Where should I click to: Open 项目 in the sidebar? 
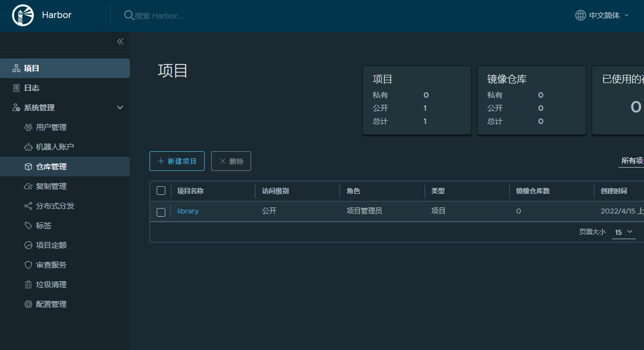click(65, 68)
